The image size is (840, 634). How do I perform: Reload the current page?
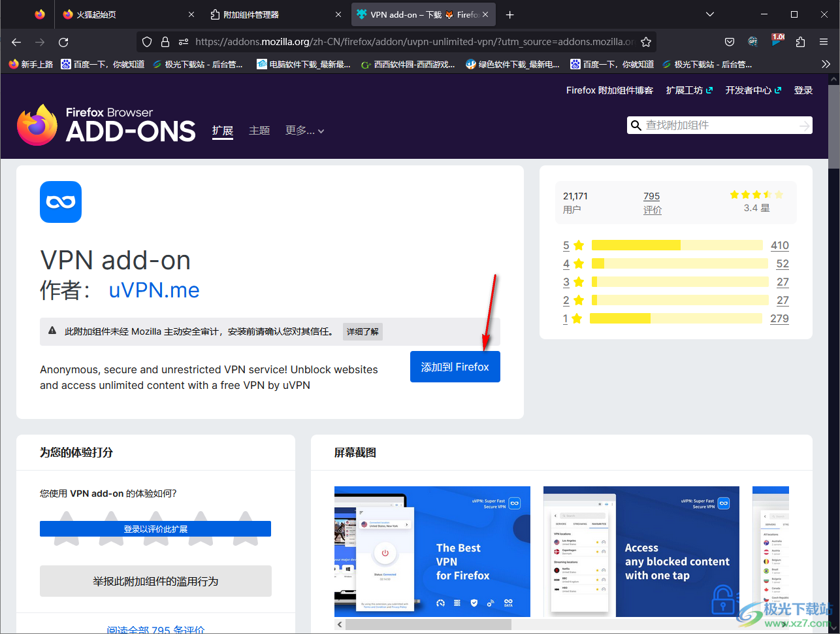pyautogui.click(x=63, y=42)
